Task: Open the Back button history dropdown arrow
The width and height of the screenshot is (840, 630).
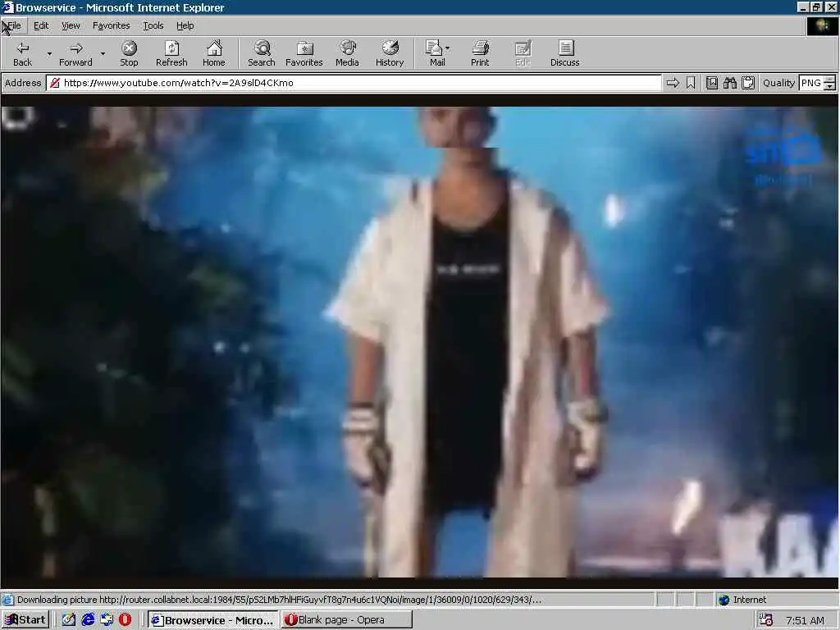Action: (49, 53)
